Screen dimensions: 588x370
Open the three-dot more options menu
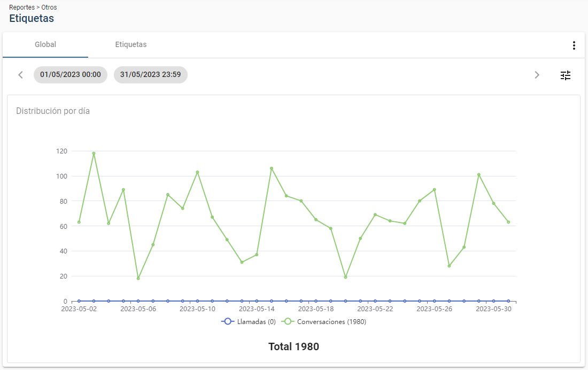coord(574,45)
